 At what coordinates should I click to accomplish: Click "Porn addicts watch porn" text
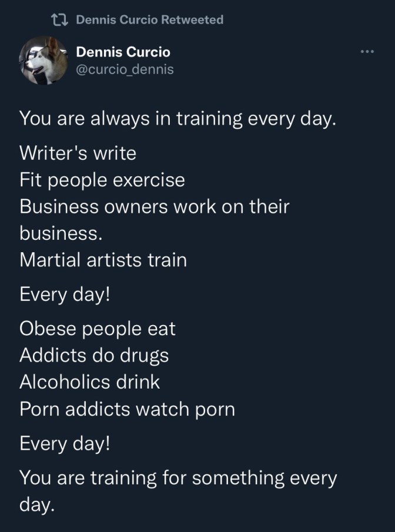(x=128, y=409)
